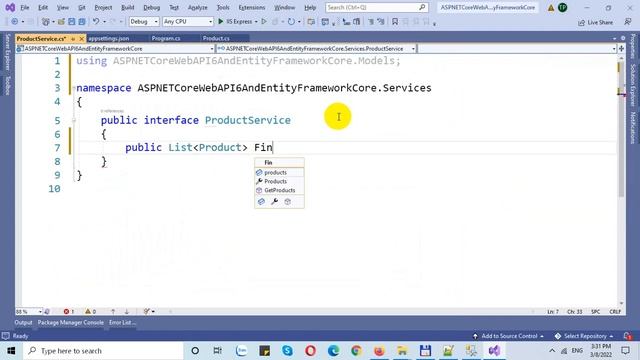Open Microsoft Edge from the taskbar

(x=333, y=351)
